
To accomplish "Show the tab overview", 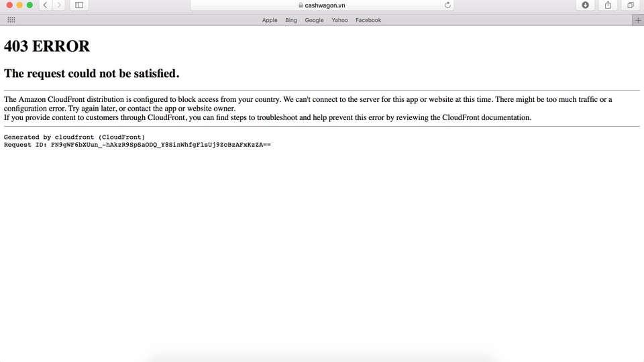I will point(631,5).
